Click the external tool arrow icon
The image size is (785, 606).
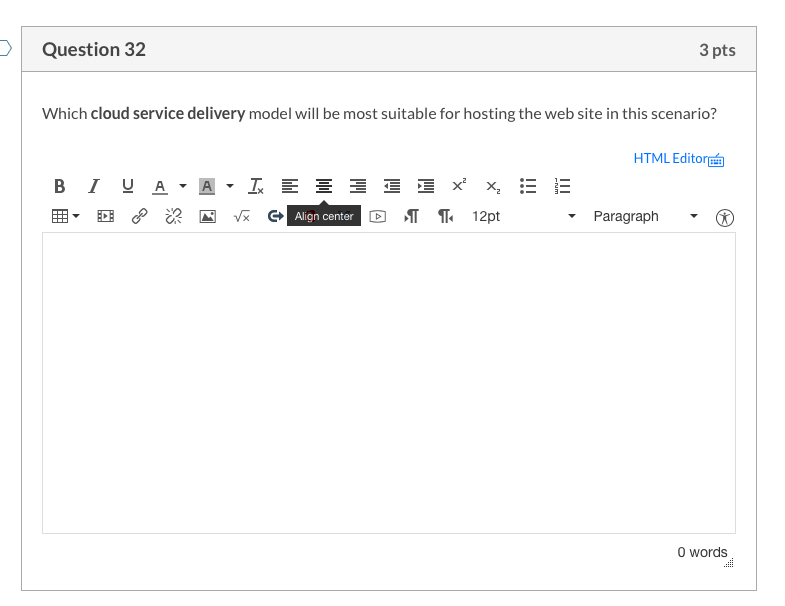click(275, 216)
